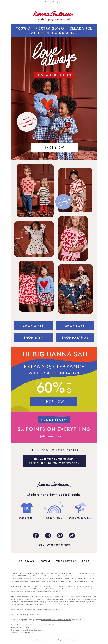The width and height of the screenshot is (108, 644).
Task: Click the made to last t-shirt icon
Action: [x=27, y=508]
